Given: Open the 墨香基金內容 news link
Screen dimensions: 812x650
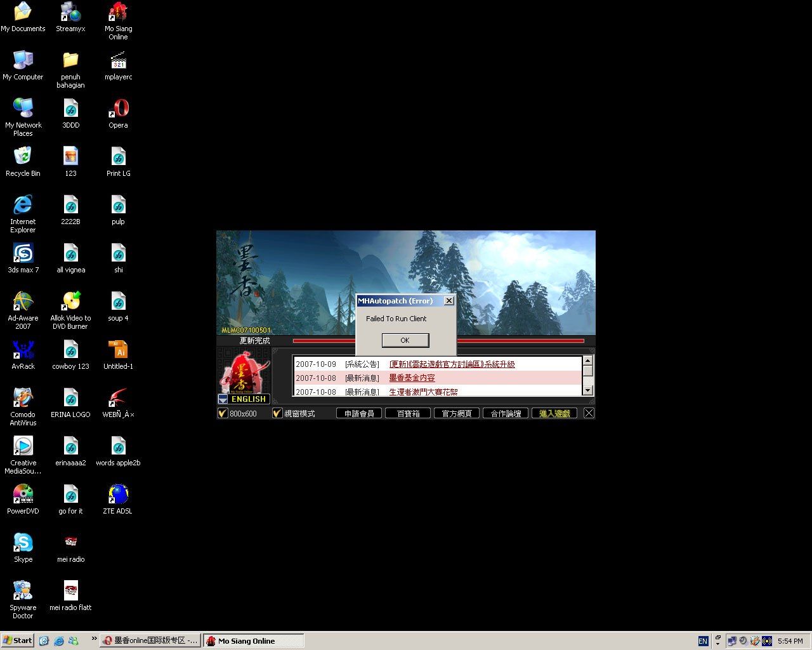Looking at the screenshot, I should tap(412, 378).
